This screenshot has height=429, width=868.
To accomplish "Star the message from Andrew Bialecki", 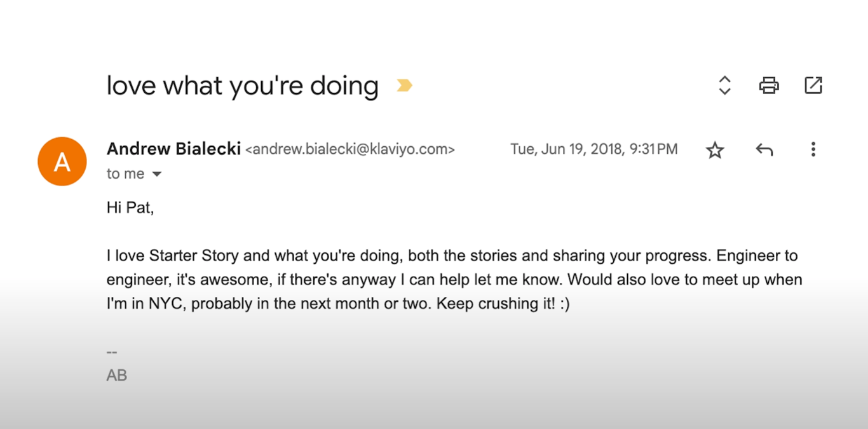I will coord(715,150).
